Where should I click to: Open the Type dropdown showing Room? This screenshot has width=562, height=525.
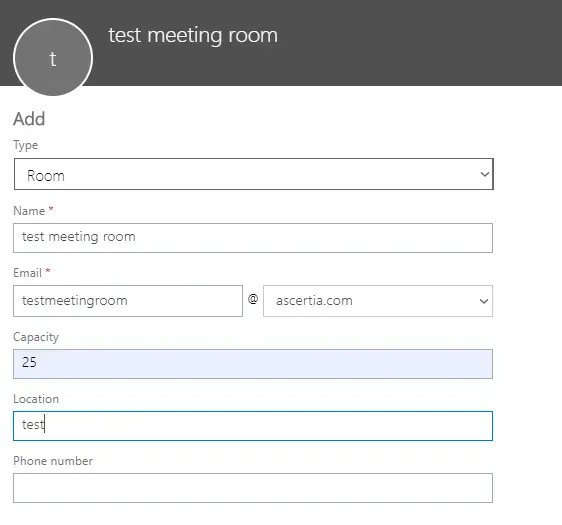tap(254, 174)
